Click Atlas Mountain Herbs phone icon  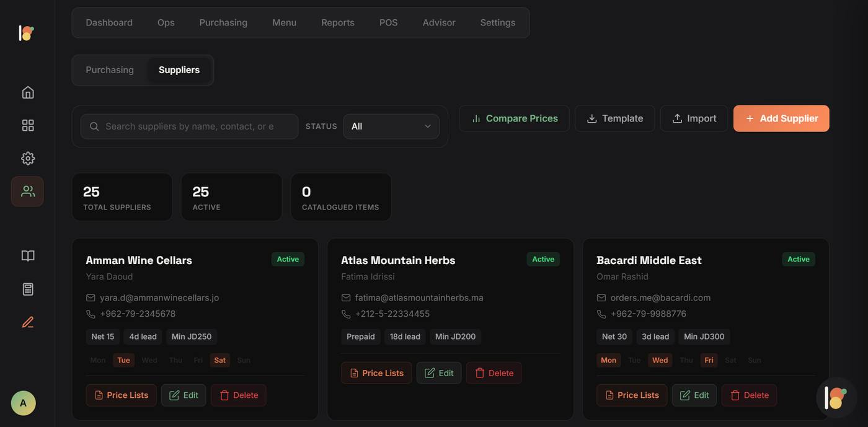(346, 314)
